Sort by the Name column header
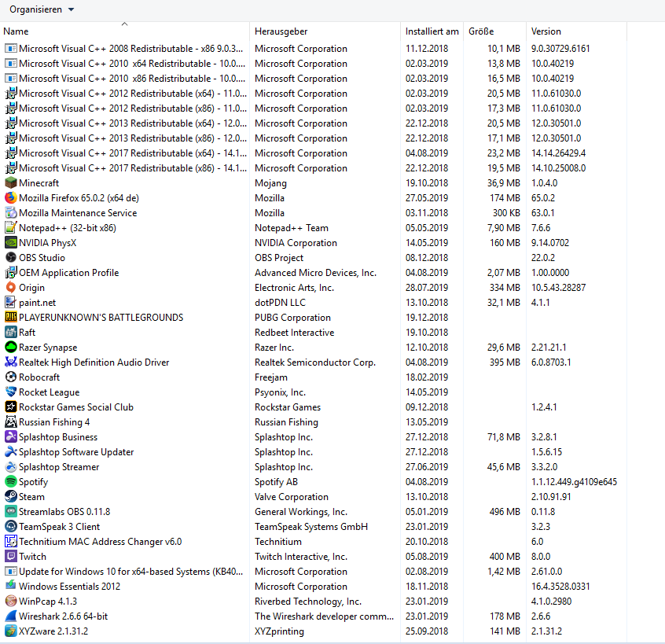The image size is (665, 644). 16,31
